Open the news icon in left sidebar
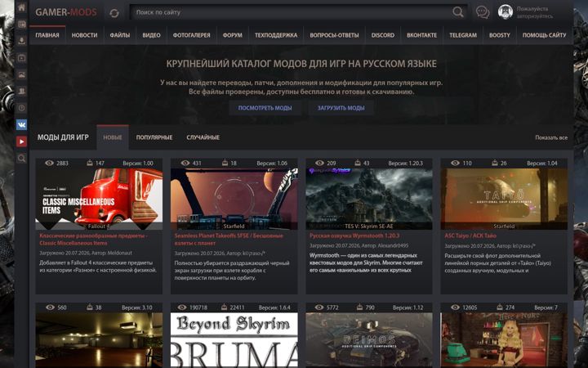Image resolution: width=588 pixels, height=368 pixels. tap(21, 25)
